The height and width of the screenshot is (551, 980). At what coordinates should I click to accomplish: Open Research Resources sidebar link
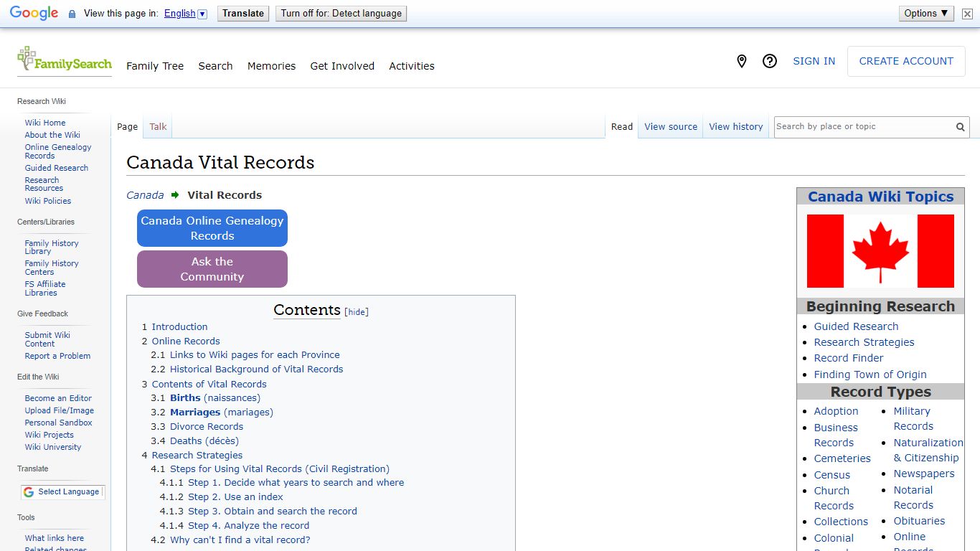click(44, 184)
